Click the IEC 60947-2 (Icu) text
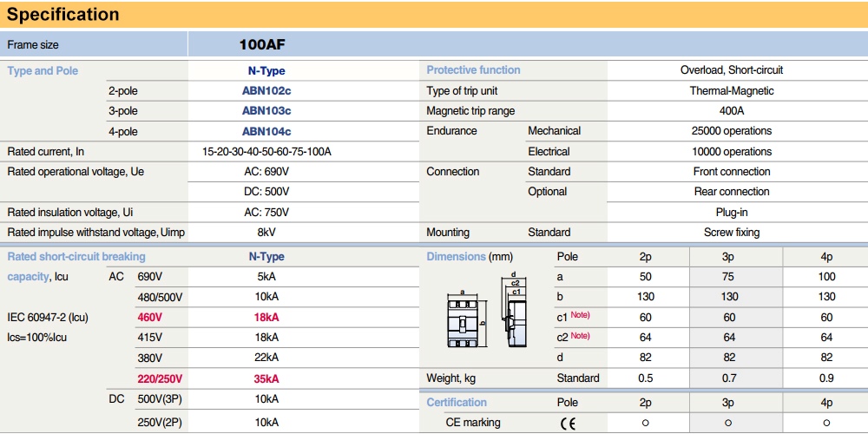The height and width of the screenshot is (434, 868). [x=48, y=318]
